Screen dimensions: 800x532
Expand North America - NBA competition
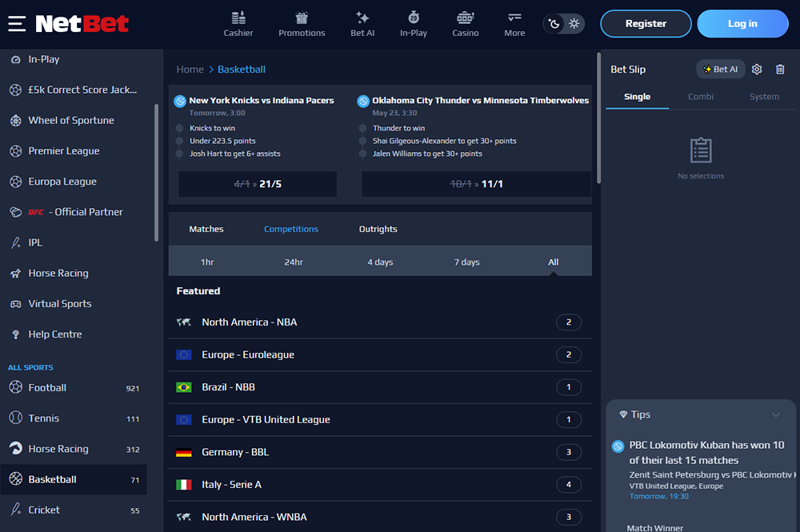(380, 322)
